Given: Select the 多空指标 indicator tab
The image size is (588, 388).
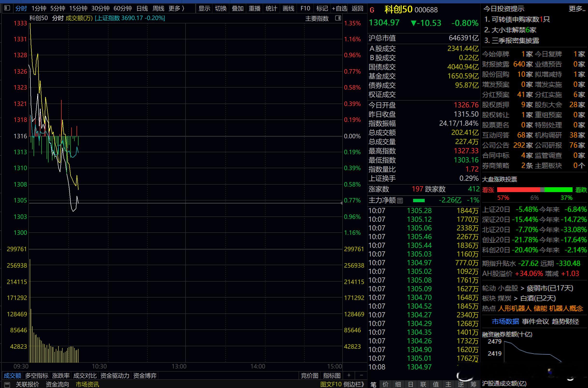Looking at the screenshot, I should pos(37,375).
